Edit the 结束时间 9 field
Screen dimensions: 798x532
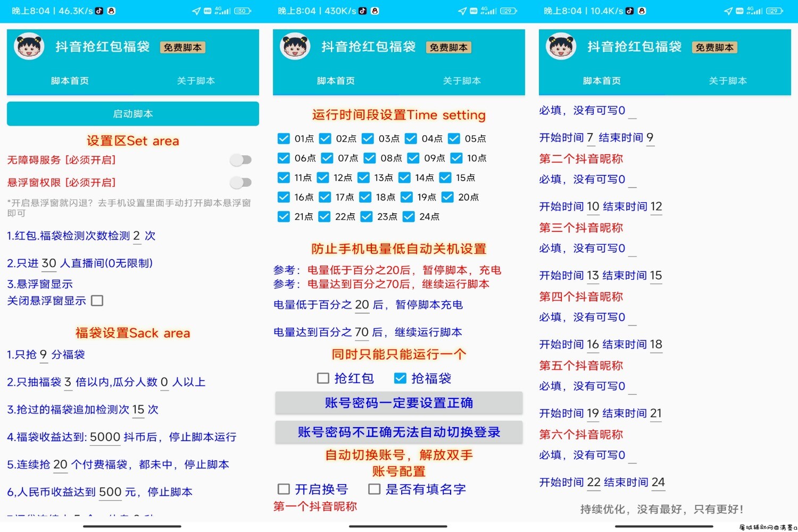click(650, 138)
